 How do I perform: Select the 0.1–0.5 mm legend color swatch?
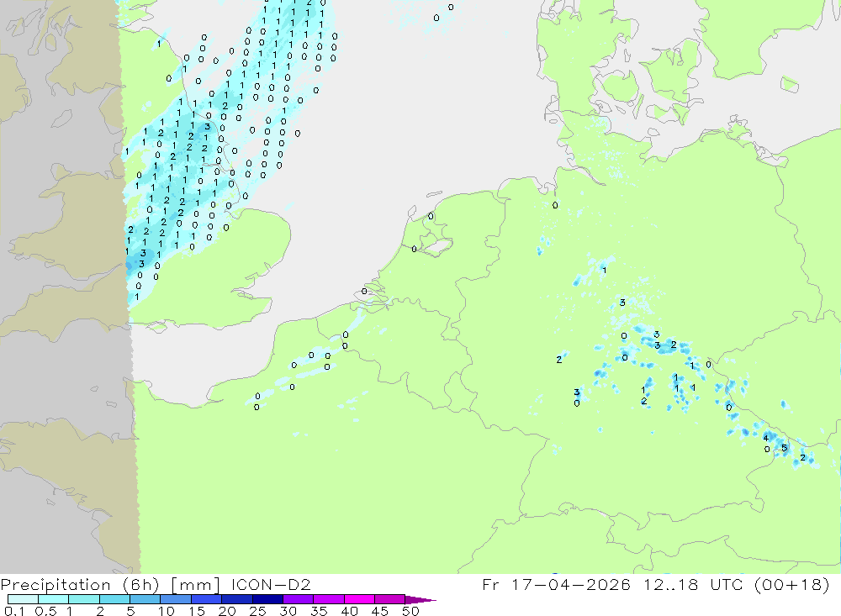[23, 599]
